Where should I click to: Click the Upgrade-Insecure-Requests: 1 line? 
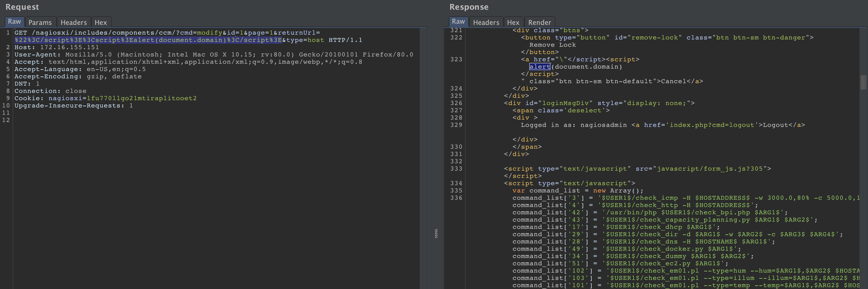pyautogui.click(x=73, y=106)
